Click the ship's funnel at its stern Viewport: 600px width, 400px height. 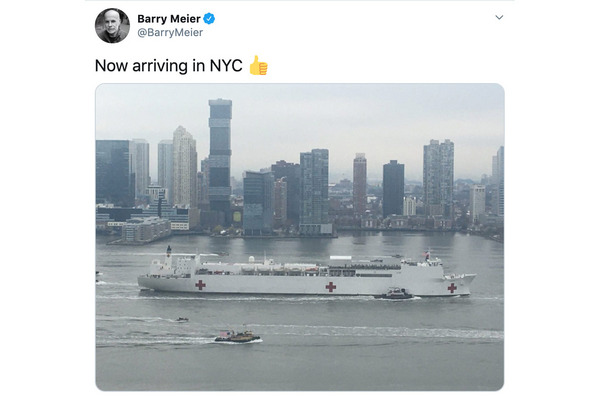(x=168, y=257)
